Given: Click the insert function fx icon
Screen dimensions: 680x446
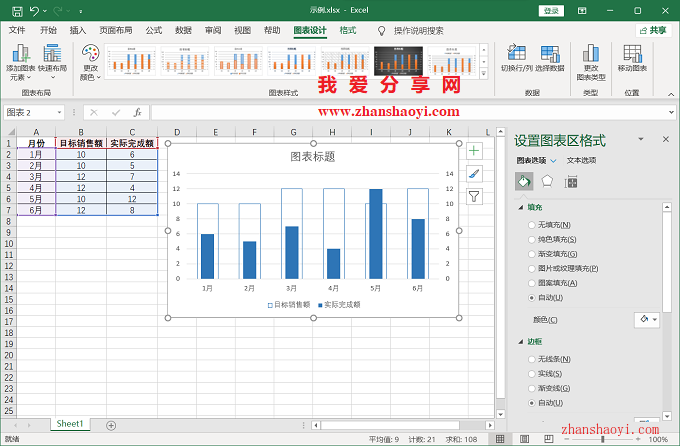Looking at the screenshot, I should point(137,113).
